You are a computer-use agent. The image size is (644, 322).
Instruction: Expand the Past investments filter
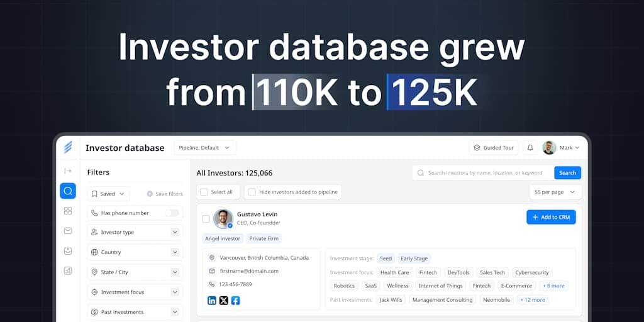pos(175,312)
